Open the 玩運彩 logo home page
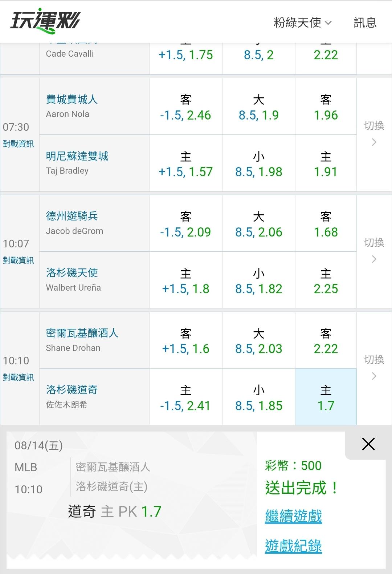This screenshot has height=574, width=392. click(x=45, y=20)
